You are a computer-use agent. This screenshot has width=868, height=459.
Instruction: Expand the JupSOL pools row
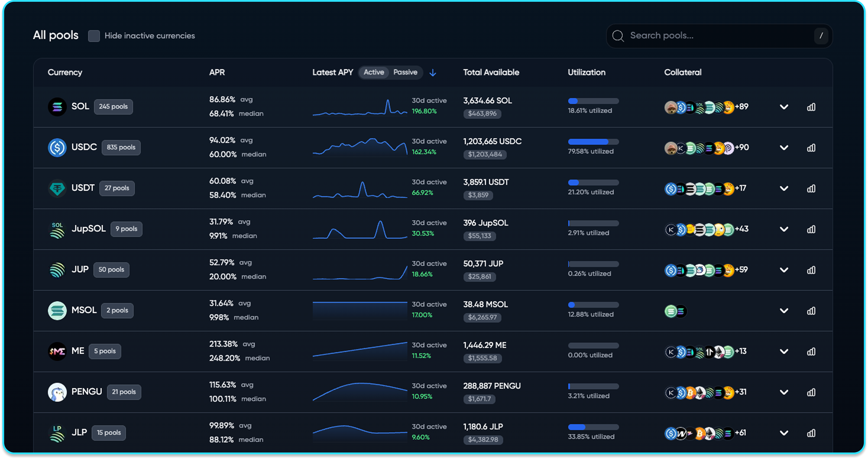click(784, 229)
